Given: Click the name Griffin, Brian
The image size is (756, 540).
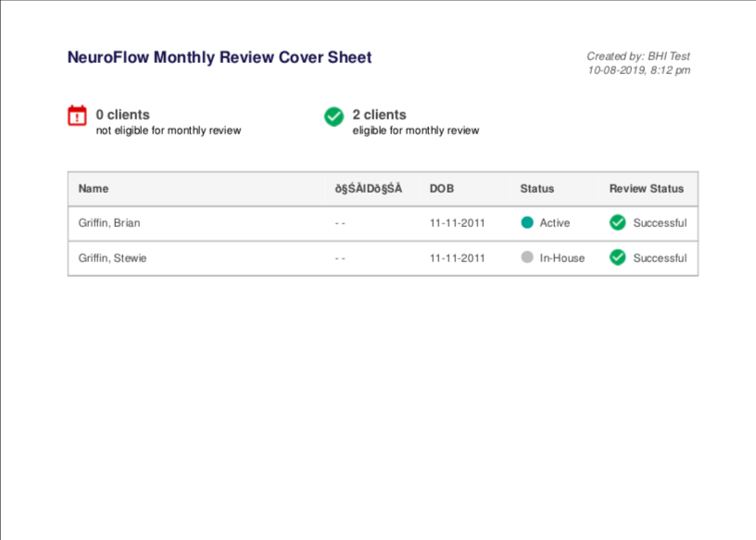Looking at the screenshot, I should click(109, 222).
